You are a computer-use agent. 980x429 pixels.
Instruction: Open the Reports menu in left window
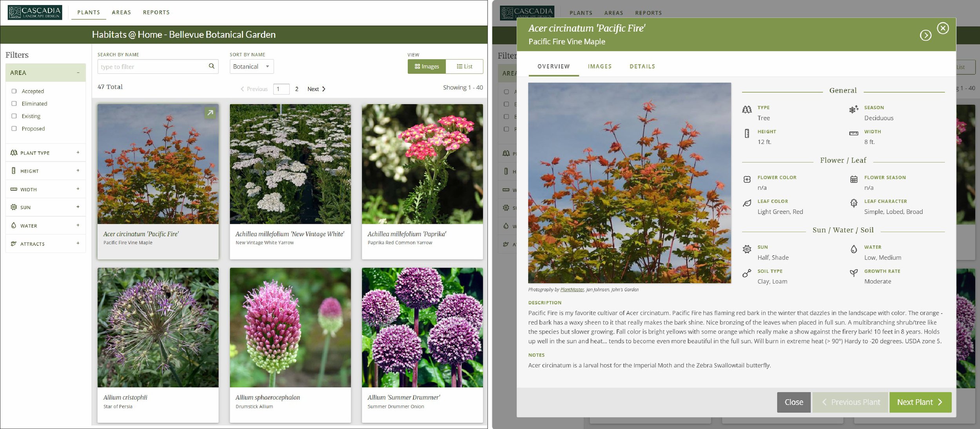pyautogui.click(x=156, y=13)
